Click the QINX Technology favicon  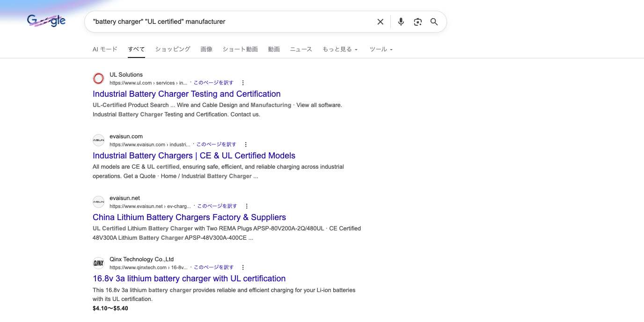pos(98,263)
